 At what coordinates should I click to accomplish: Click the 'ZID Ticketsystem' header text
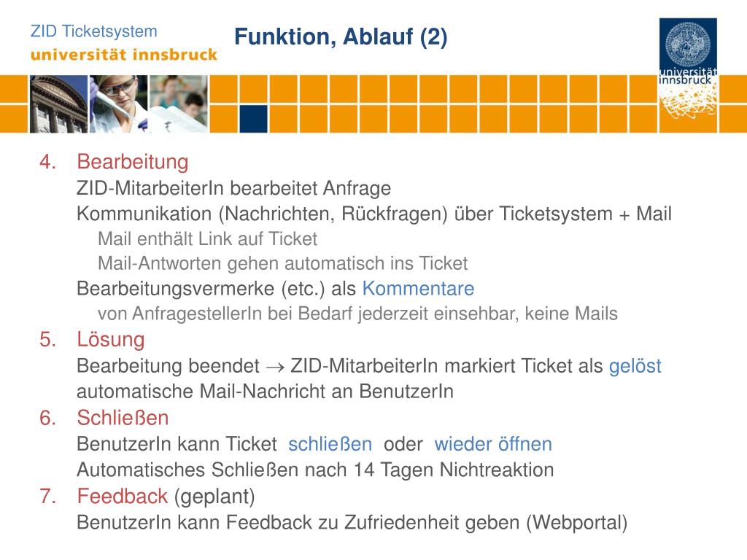pyautogui.click(x=94, y=31)
